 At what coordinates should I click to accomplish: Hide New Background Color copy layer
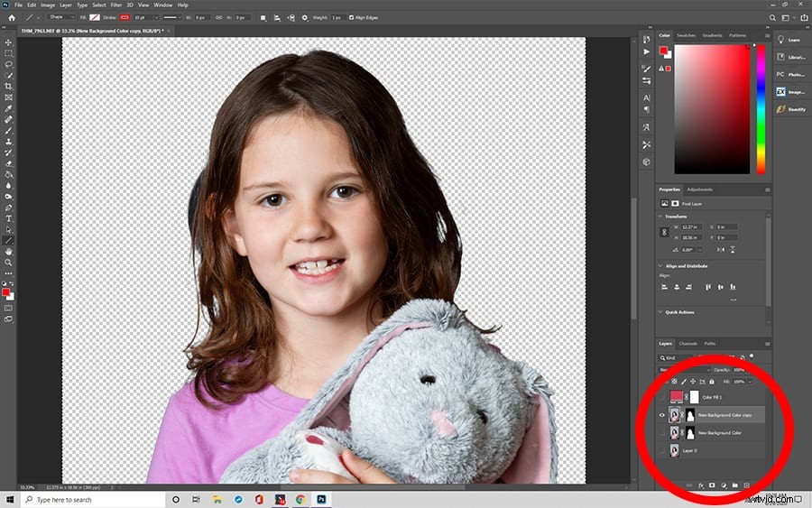(x=662, y=415)
